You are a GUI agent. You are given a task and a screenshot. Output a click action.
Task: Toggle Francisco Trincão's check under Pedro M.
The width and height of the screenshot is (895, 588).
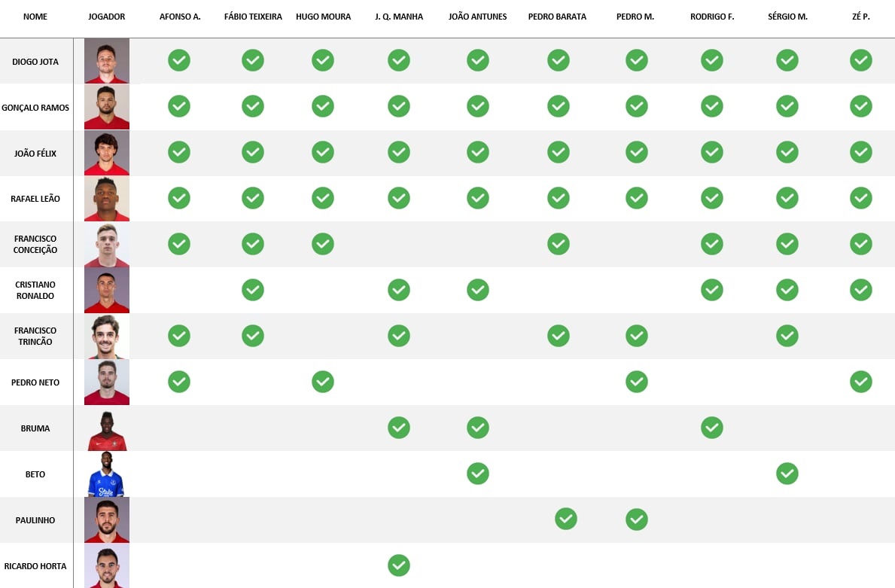pos(637,336)
